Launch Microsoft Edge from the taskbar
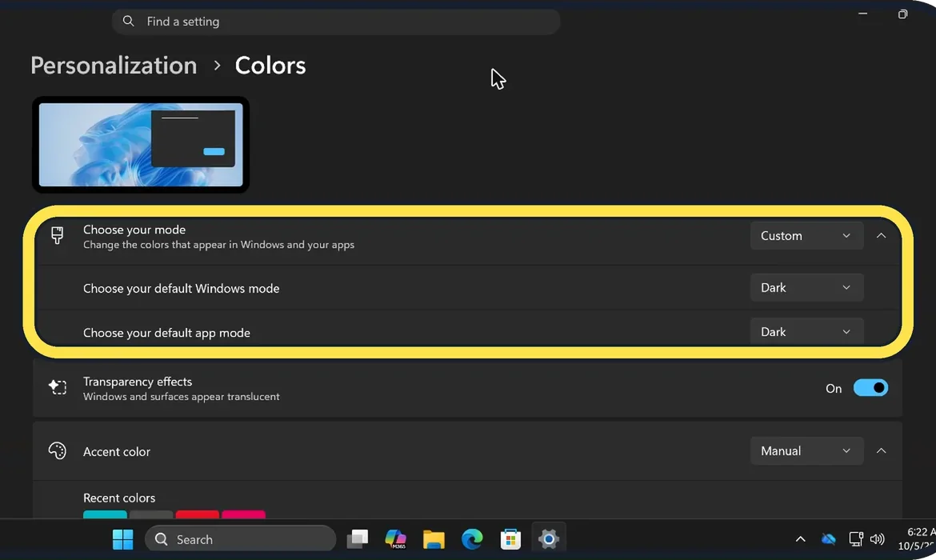 point(472,539)
